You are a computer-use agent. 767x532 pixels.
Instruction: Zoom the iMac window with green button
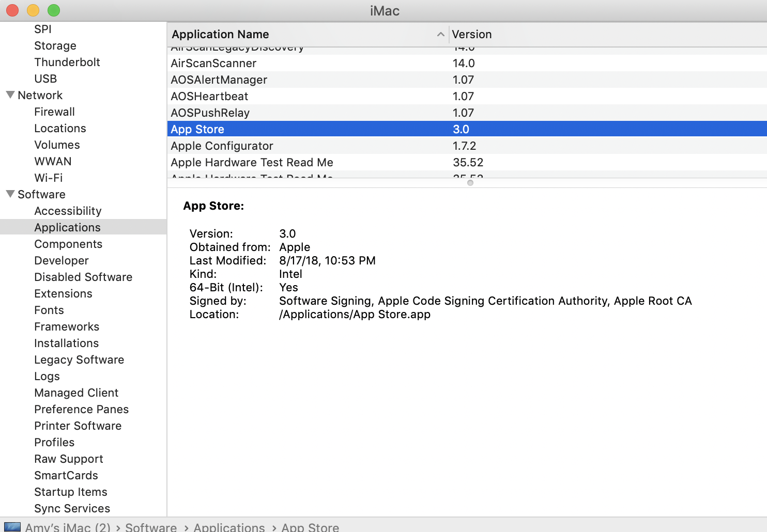tap(54, 10)
